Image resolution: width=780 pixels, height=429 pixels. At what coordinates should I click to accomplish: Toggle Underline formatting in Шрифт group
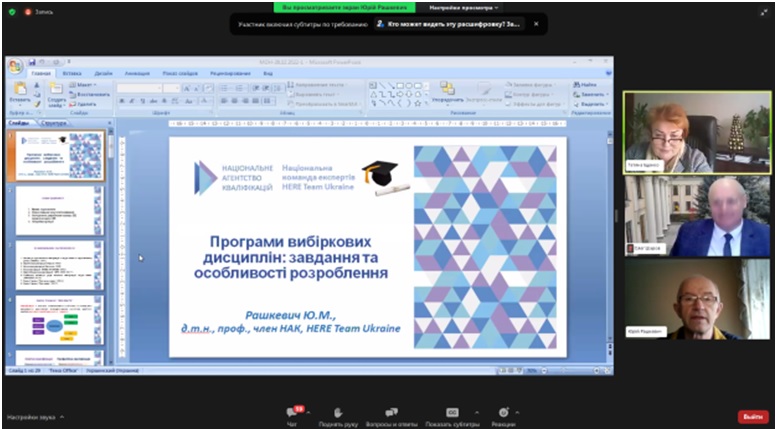click(x=143, y=101)
